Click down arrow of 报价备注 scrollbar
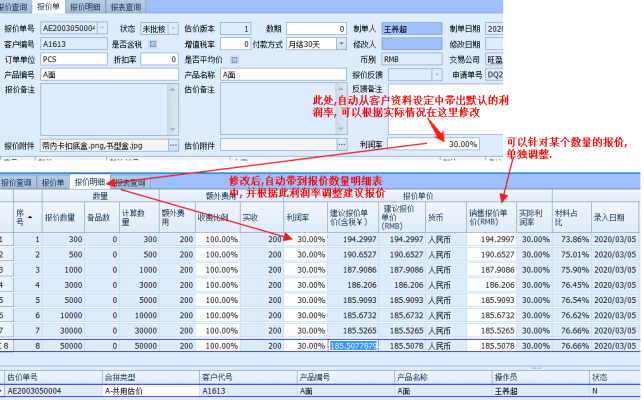 click(173, 130)
